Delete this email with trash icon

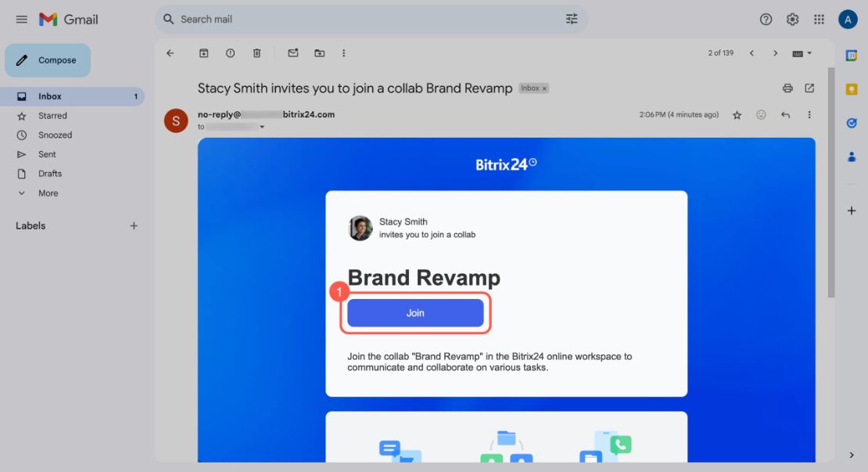coord(256,53)
